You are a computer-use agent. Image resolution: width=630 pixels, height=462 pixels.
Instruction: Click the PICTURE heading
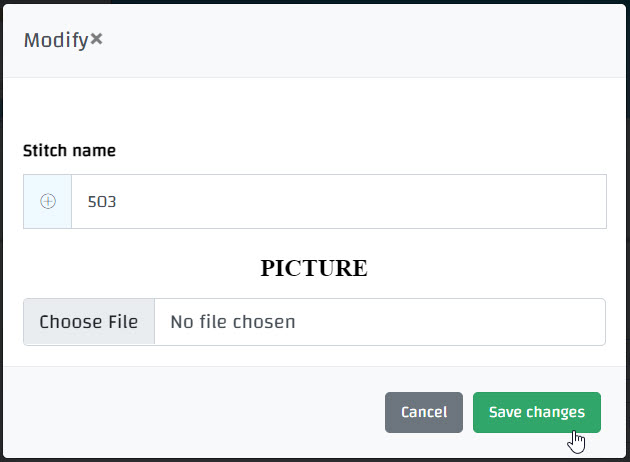tap(314, 268)
